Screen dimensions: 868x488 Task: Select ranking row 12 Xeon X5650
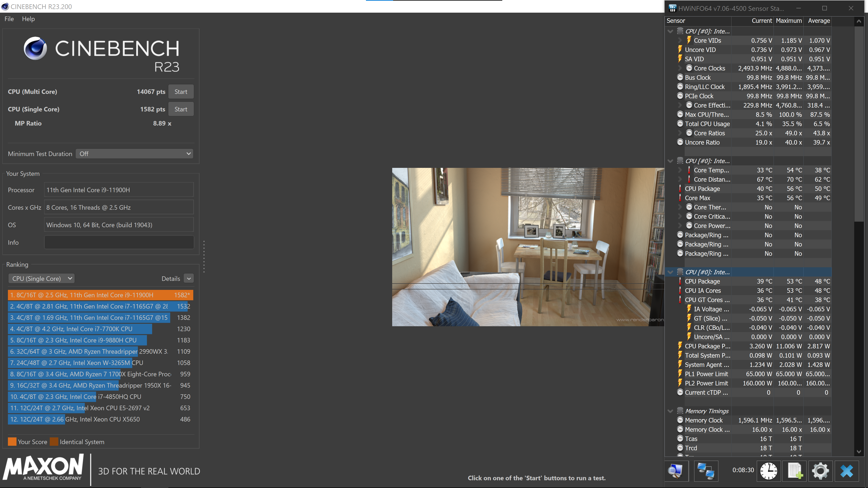[x=100, y=419]
